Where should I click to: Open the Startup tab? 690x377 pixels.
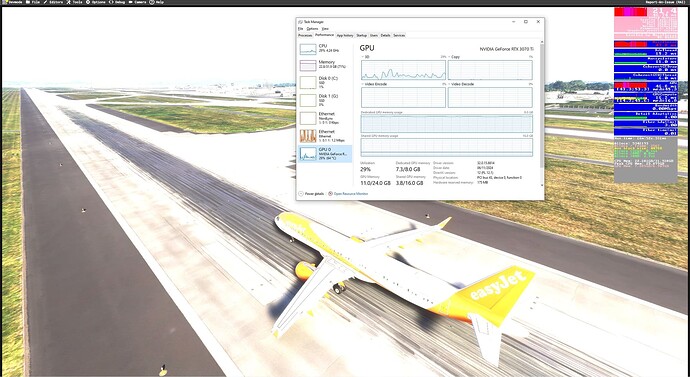click(361, 35)
